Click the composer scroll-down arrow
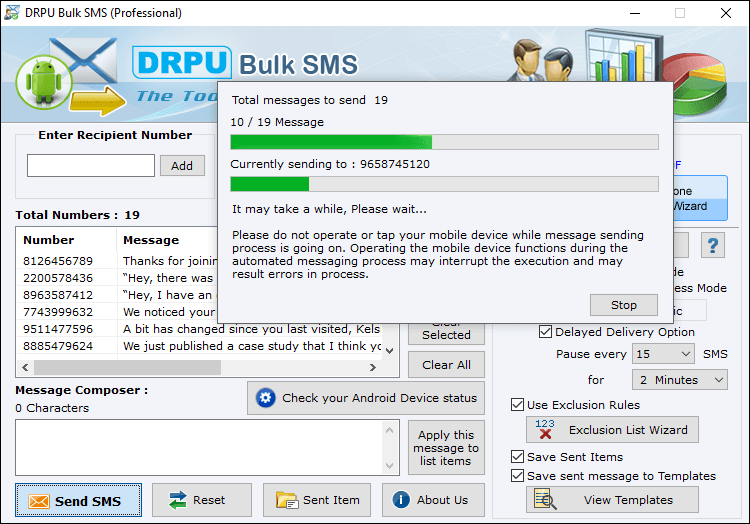 (389, 465)
